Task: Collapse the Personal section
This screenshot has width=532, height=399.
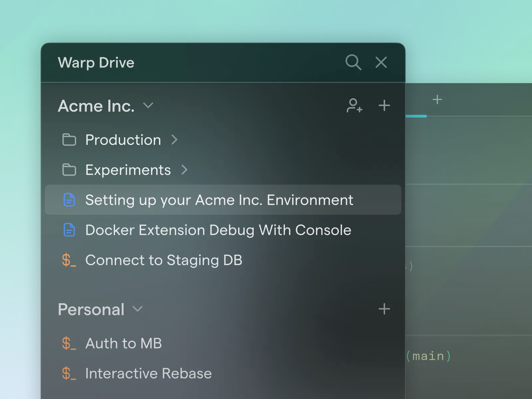Action: coord(138,309)
